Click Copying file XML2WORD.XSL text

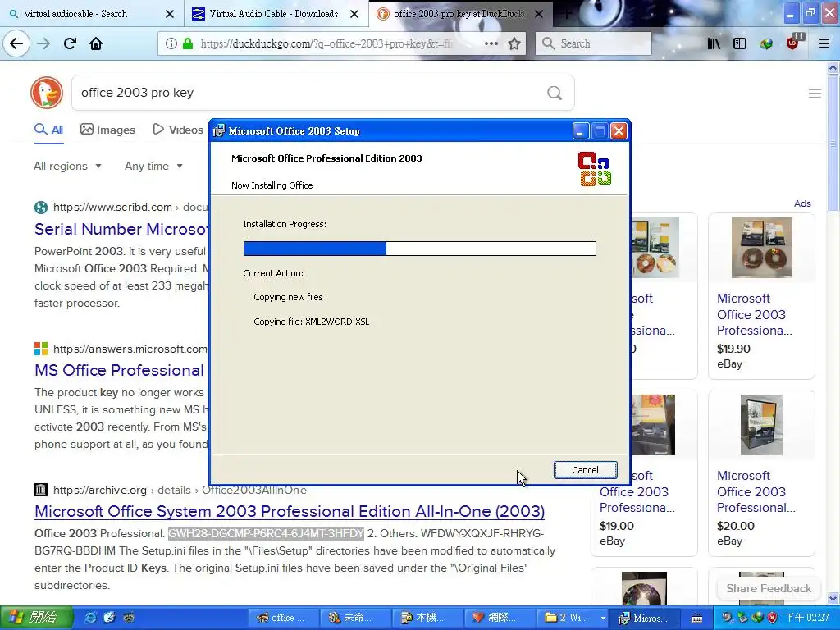coord(311,322)
